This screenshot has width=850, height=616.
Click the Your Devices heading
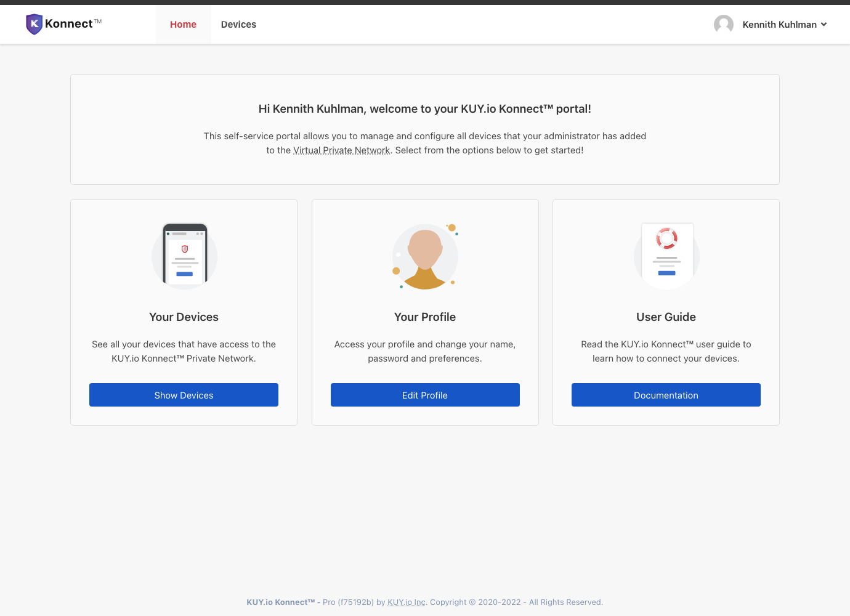click(x=184, y=317)
